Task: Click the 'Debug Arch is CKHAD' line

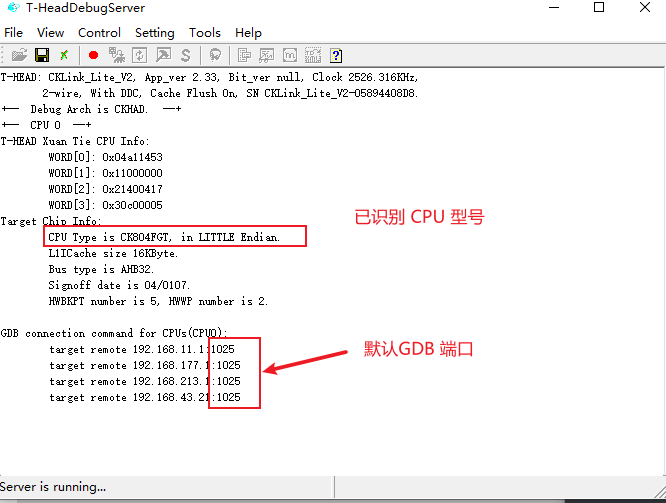Action: [x=91, y=109]
